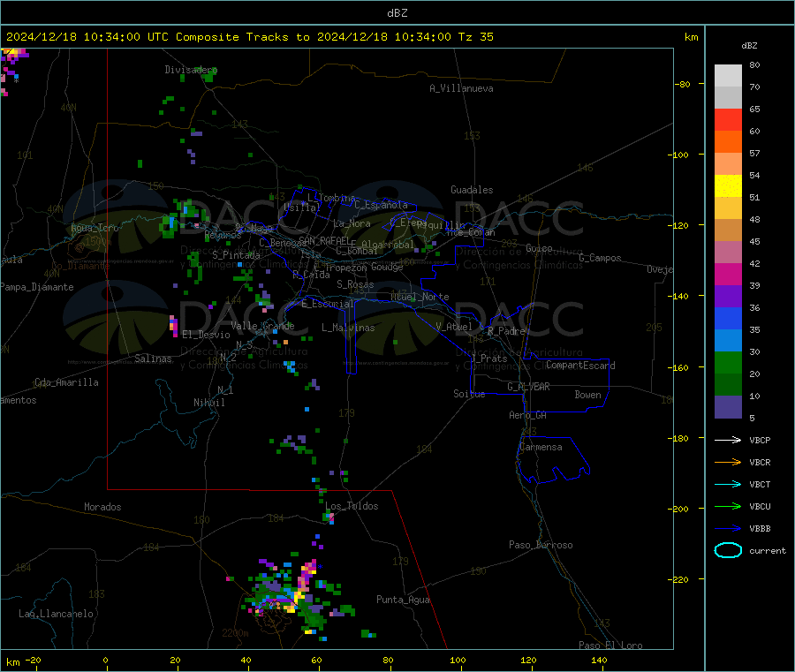
Task: Select the yellow 54 dBZ color swatch
Action: tap(728, 186)
